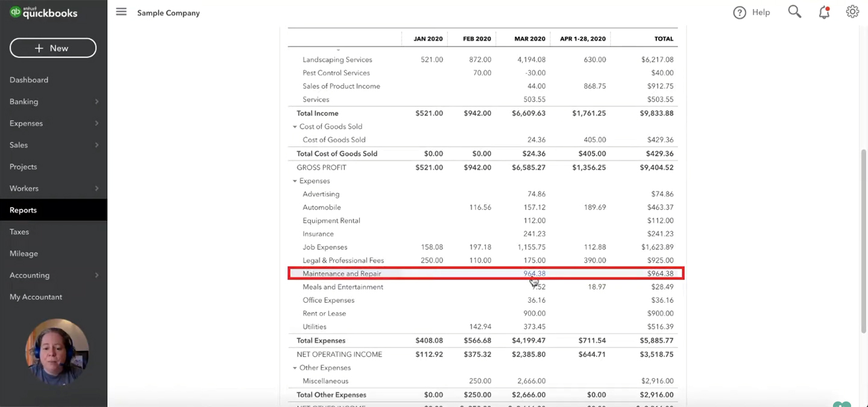
Task: Open the Help question mark icon
Action: [740, 13]
